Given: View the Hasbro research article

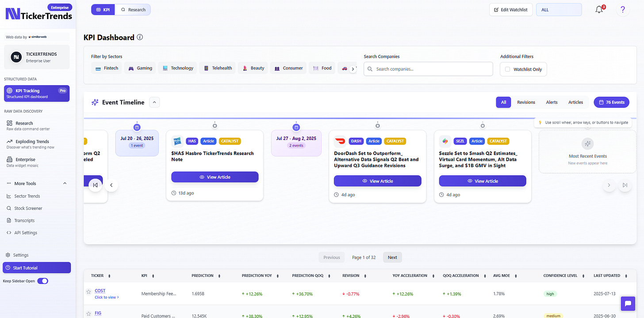Looking at the screenshot, I should tap(215, 177).
